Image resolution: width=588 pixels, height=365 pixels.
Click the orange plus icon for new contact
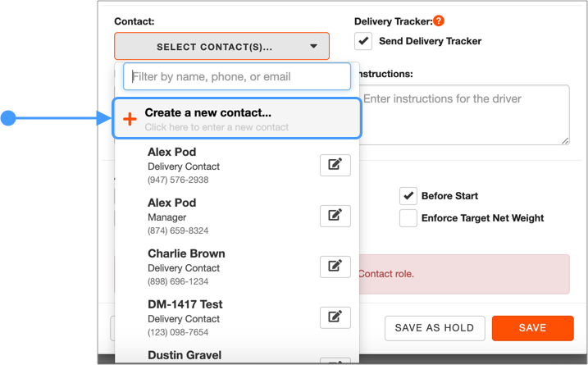click(x=130, y=119)
